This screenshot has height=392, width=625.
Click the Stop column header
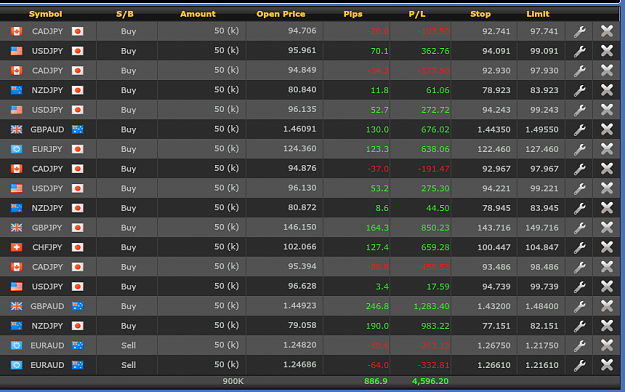pyautogui.click(x=480, y=14)
